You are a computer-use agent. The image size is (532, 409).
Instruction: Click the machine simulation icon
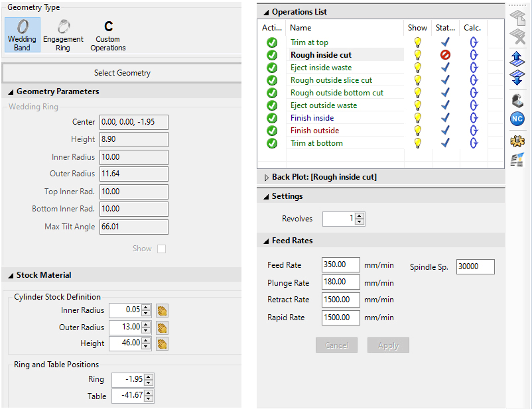click(x=517, y=101)
